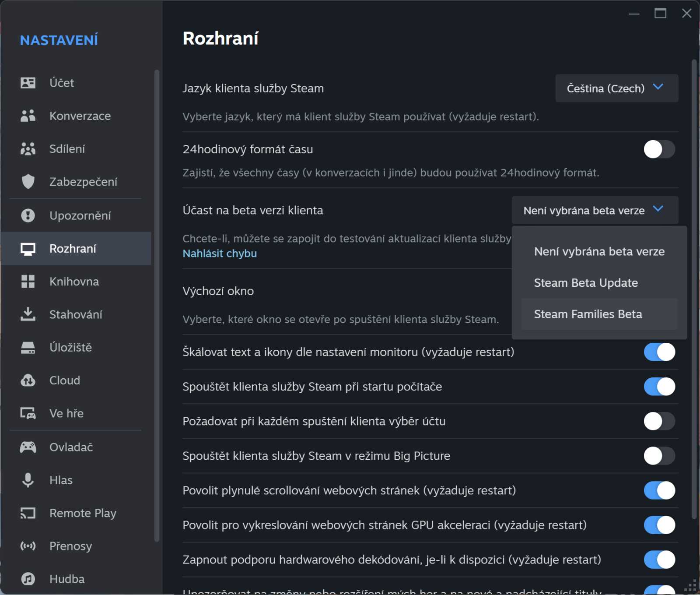Select the Steam Beta Update option
Image resolution: width=700 pixels, height=595 pixels.
click(599, 283)
